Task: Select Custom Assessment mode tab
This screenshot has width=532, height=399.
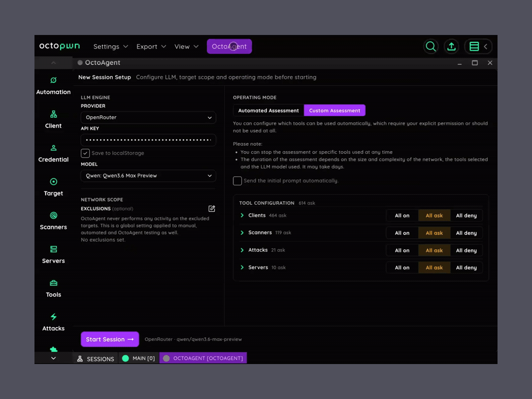Action: click(334, 111)
